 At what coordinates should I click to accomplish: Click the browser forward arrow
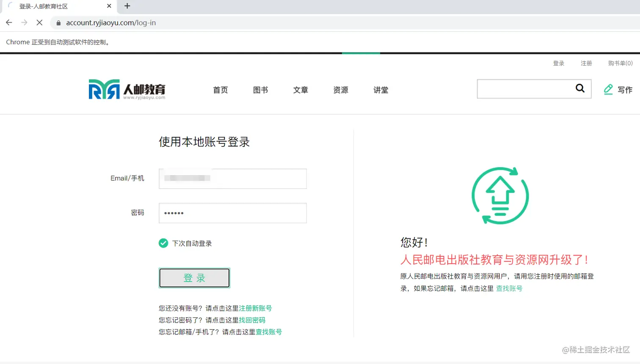pos(24,22)
